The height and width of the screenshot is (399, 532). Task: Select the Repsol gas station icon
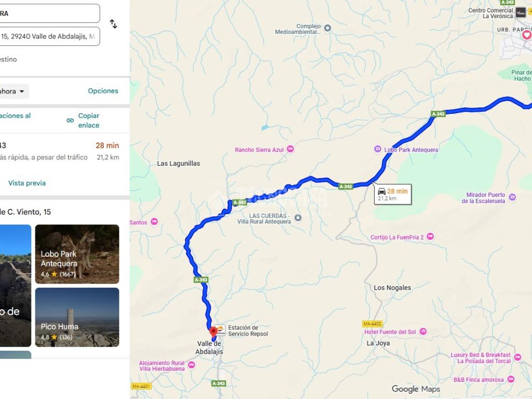click(x=220, y=330)
